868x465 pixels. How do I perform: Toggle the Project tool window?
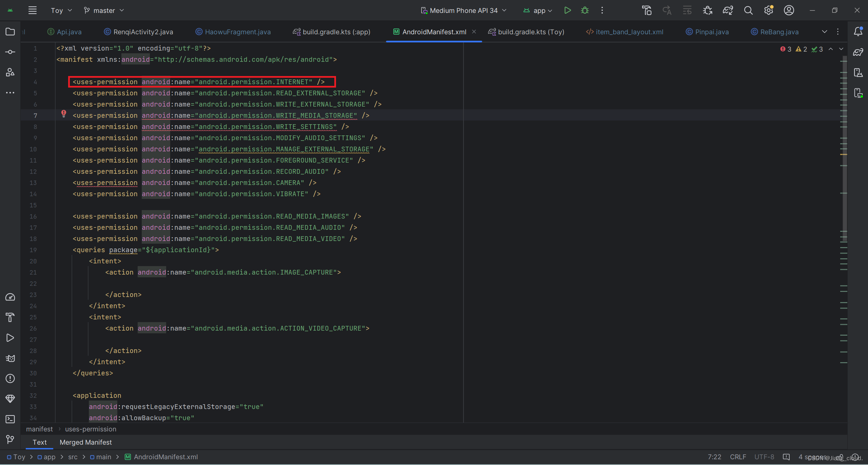(10, 32)
